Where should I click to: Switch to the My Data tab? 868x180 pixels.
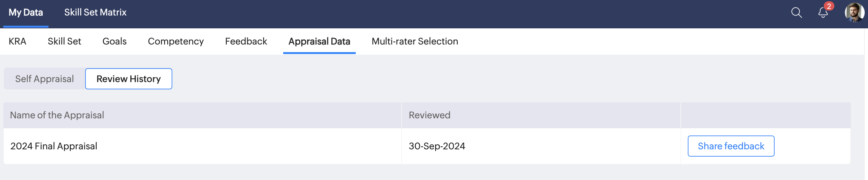26,13
